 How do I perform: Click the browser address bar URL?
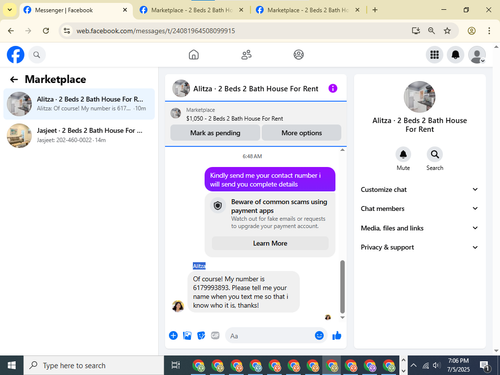coord(156,31)
